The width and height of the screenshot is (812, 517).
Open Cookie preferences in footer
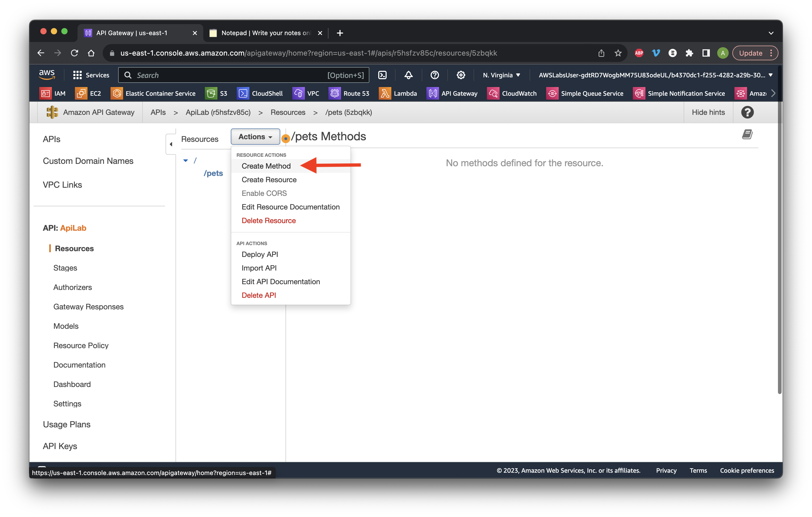[x=747, y=470]
